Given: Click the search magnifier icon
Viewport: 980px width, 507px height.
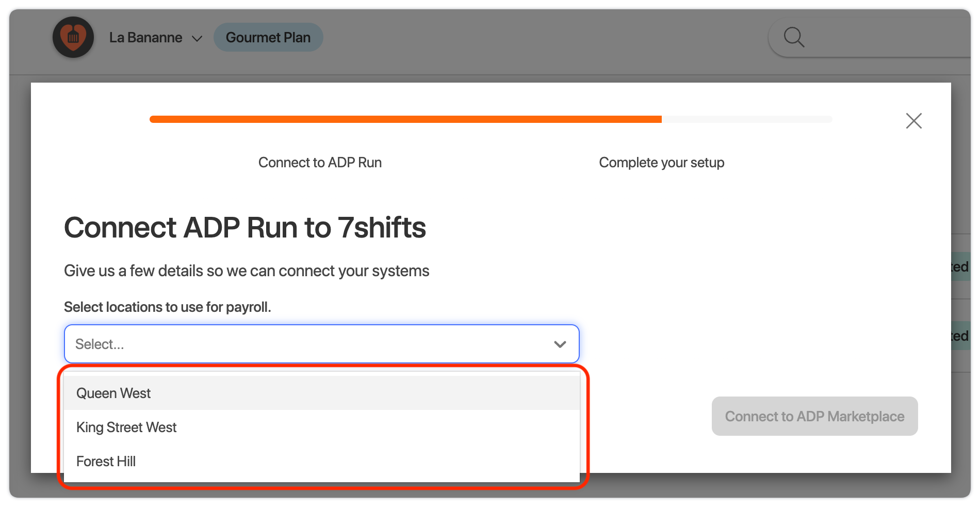Looking at the screenshot, I should 794,37.
